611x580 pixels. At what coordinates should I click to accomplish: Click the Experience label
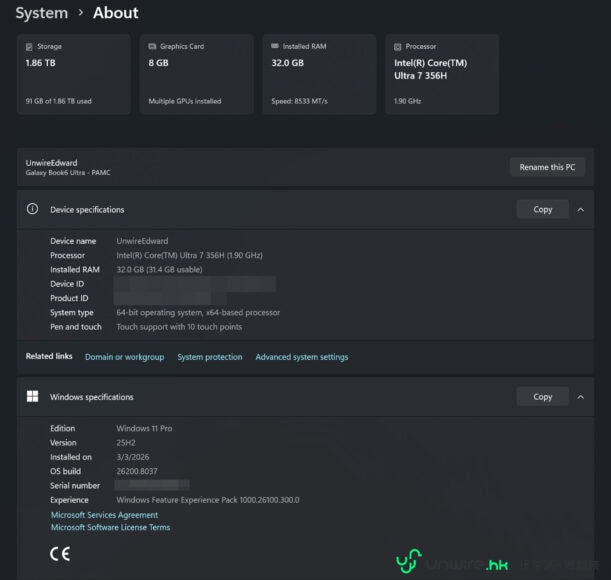[69, 500]
